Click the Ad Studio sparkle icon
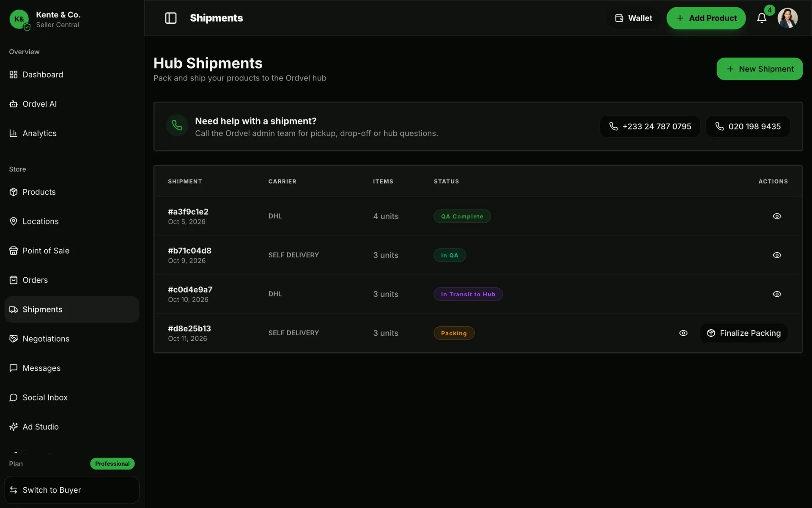This screenshot has height=508, width=812. pos(14,427)
